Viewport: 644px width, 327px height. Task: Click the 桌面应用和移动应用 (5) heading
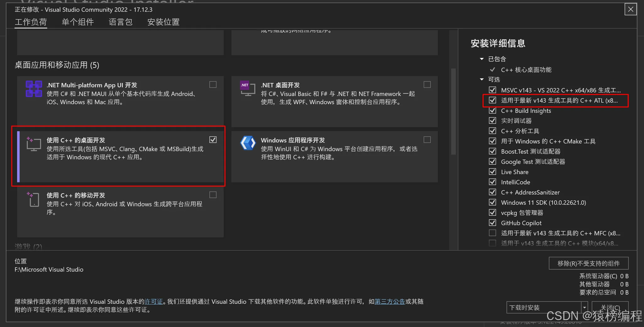coord(57,65)
